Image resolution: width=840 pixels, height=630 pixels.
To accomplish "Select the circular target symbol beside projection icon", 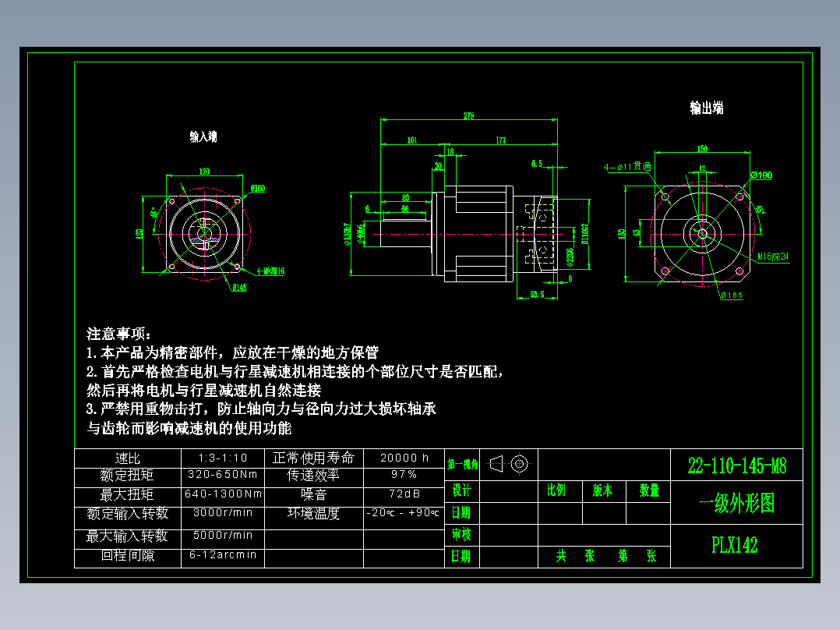I will pos(521,463).
